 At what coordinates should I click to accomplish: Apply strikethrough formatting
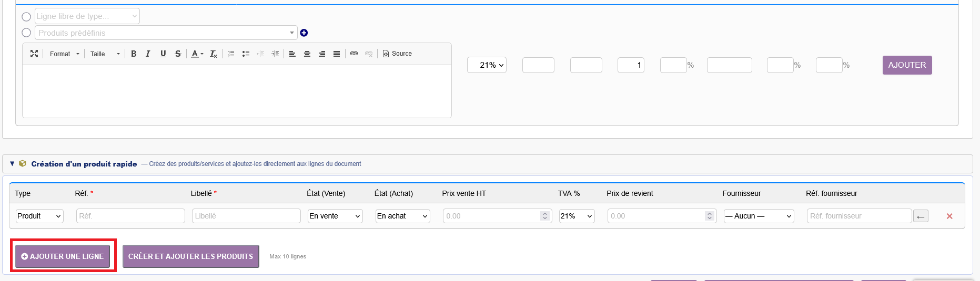click(x=178, y=54)
